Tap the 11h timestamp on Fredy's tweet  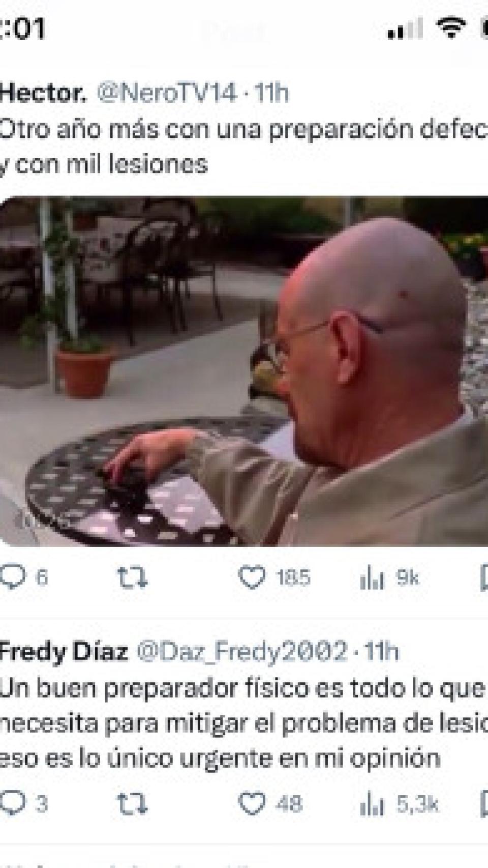tap(382, 652)
